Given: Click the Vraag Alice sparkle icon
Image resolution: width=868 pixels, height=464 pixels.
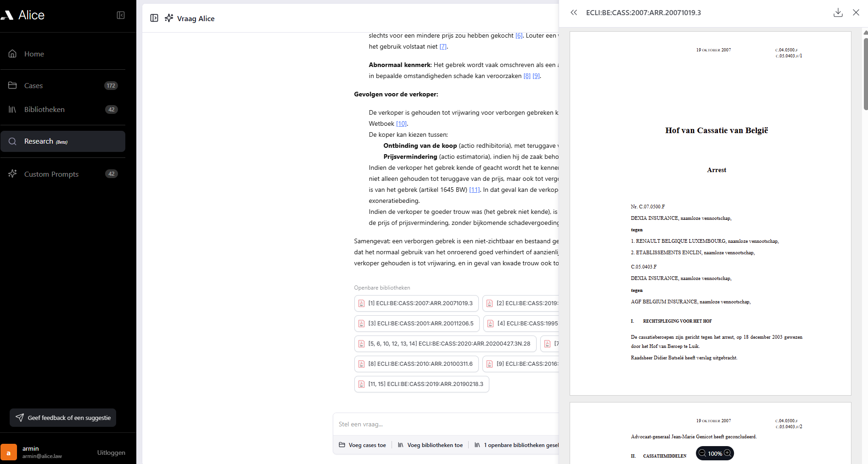Looking at the screenshot, I should 169,18.
